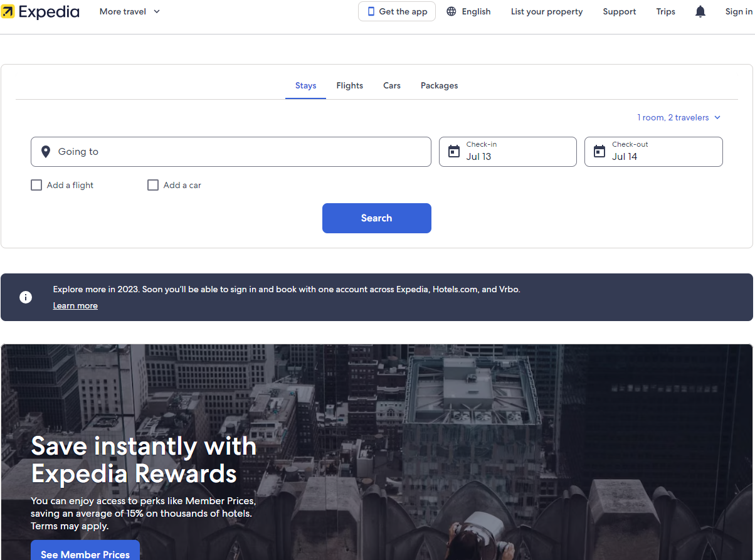Tick the Add a flight checkbox
The height and width of the screenshot is (560, 755).
[36, 185]
